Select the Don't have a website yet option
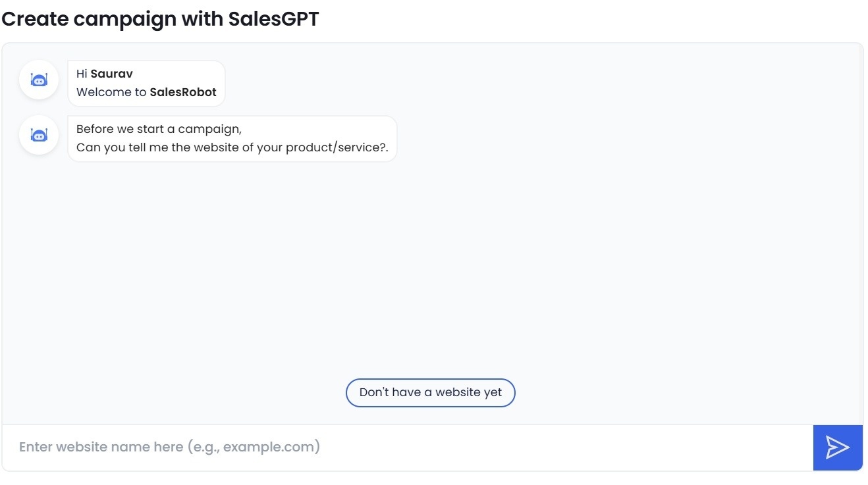868x485 pixels. tap(430, 392)
